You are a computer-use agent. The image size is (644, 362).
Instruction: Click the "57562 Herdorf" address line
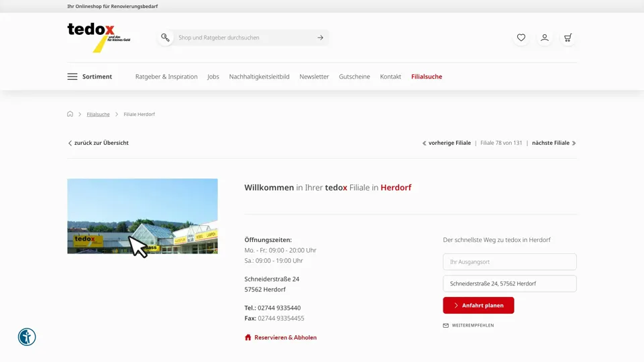[265, 290]
